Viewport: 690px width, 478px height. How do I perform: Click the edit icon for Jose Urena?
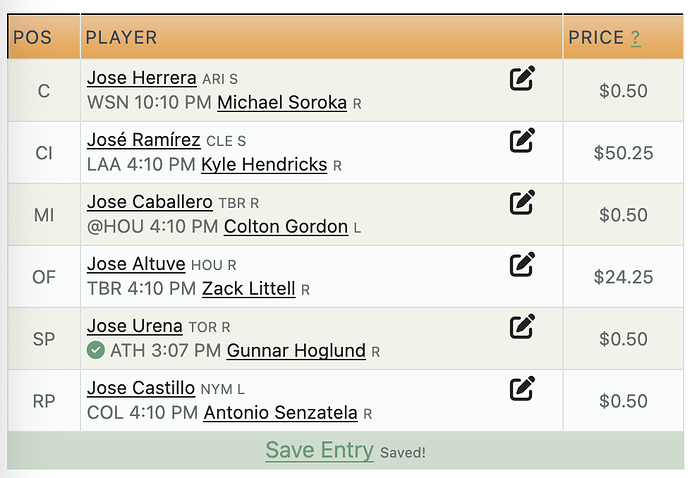(522, 327)
